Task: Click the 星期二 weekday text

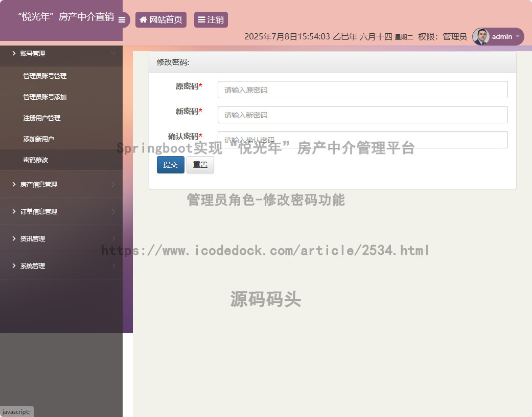Action: click(404, 37)
